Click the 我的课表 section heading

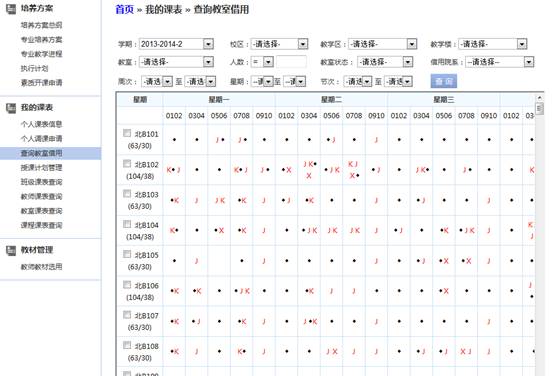37,107
